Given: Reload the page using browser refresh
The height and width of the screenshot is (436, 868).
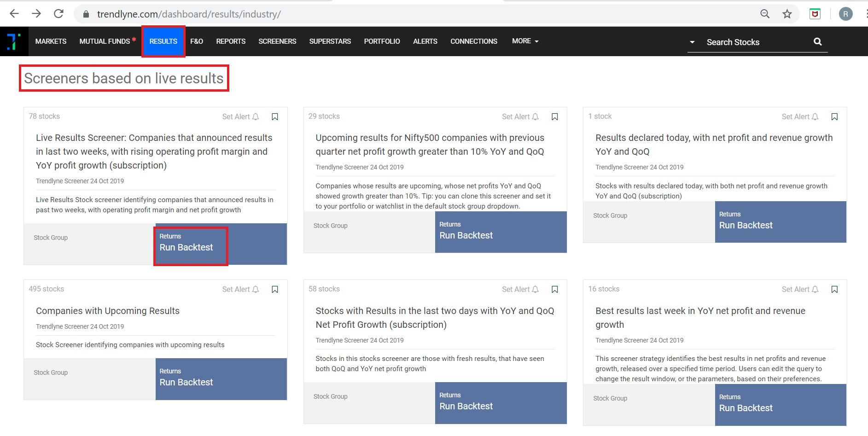Looking at the screenshot, I should pyautogui.click(x=58, y=14).
